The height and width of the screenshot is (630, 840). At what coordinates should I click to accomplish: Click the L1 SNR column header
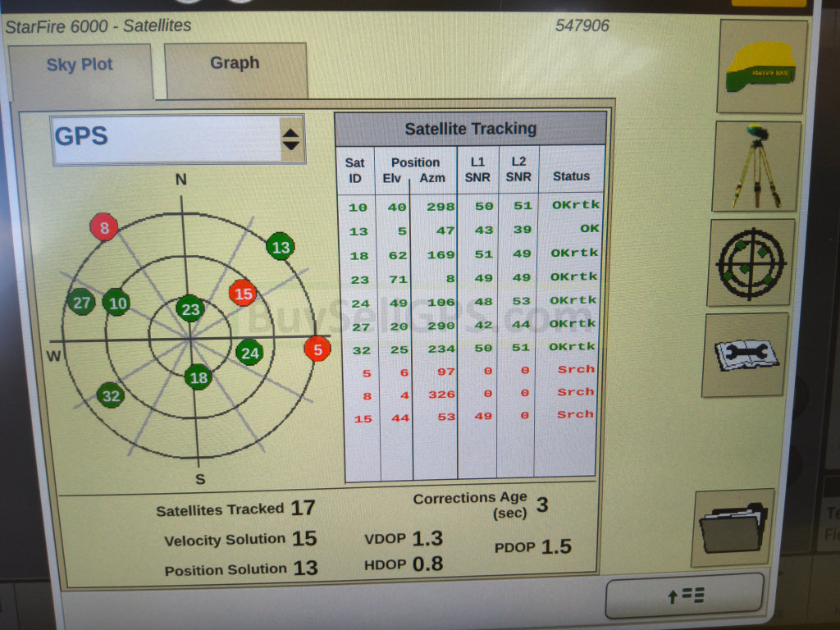pos(477,169)
